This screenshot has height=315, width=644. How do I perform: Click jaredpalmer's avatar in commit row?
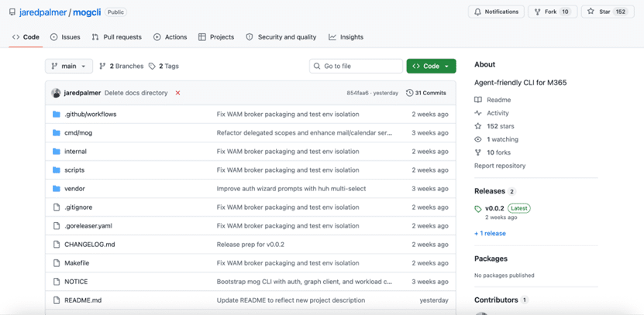coord(56,93)
